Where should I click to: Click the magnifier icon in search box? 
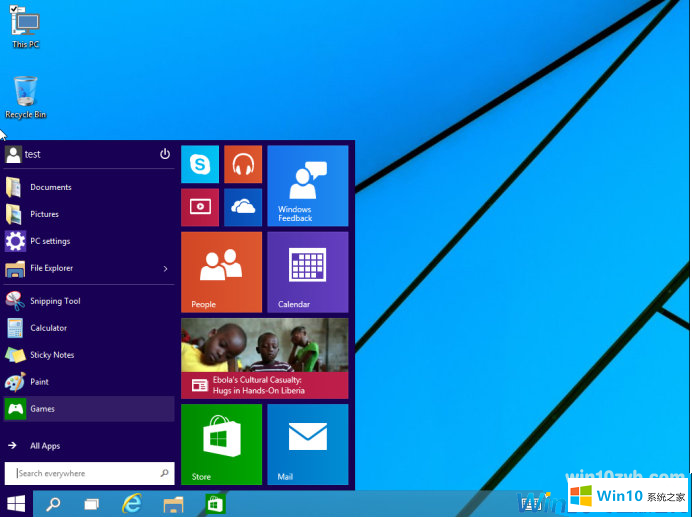(164, 473)
